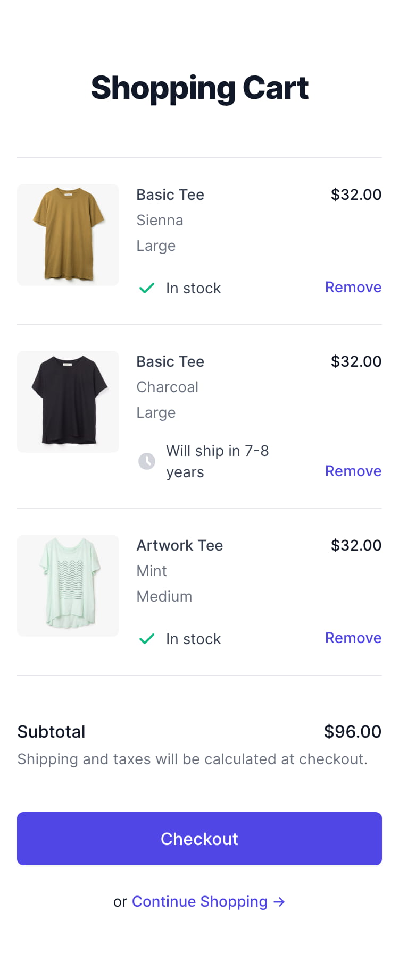
Task: Click the Will ship in 7-8 years text
Action: point(218,461)
